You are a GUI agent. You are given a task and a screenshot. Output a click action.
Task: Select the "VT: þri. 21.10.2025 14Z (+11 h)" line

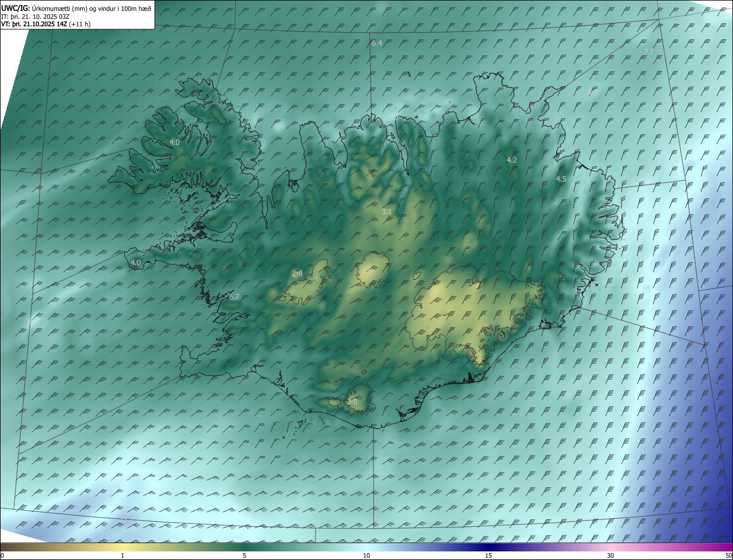point(46,24)
